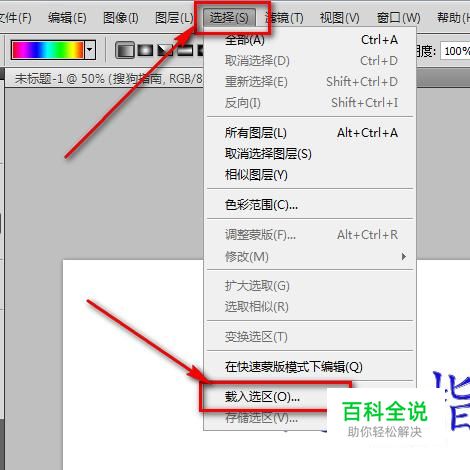Choose 全部(A) from Select menu
470x470 pixels.
tap(310, 40)
